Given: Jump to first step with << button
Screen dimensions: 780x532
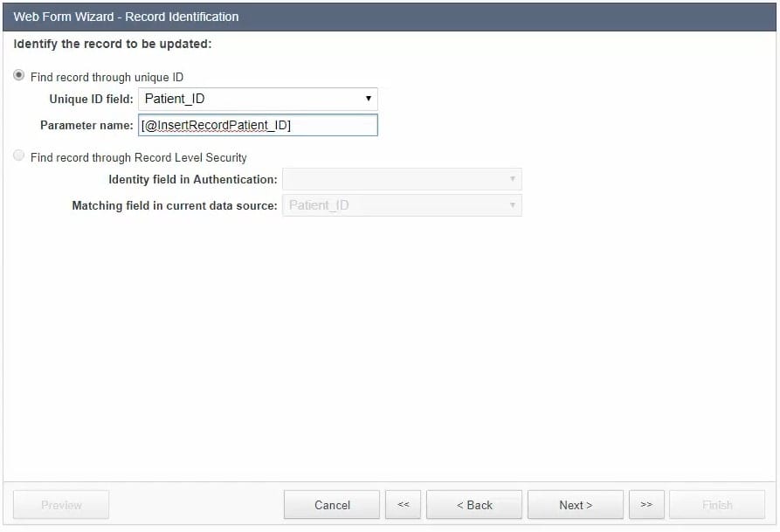Looking at the screenshot, I should (x=403, y=505).
